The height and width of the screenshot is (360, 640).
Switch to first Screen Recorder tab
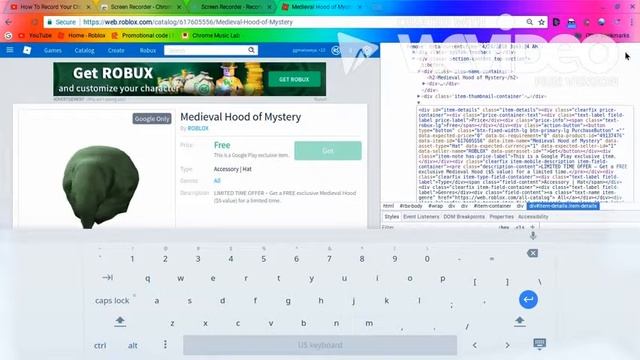141,7
